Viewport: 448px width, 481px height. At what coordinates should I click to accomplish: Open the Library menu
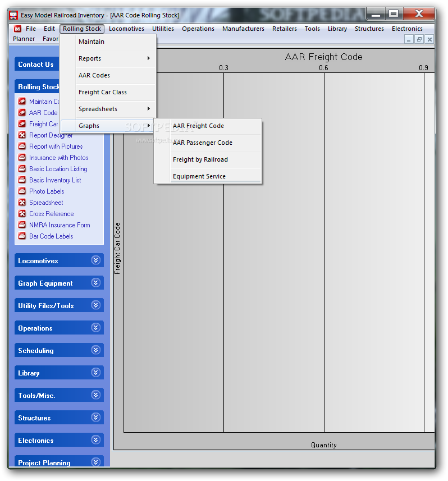coord(337,29)
